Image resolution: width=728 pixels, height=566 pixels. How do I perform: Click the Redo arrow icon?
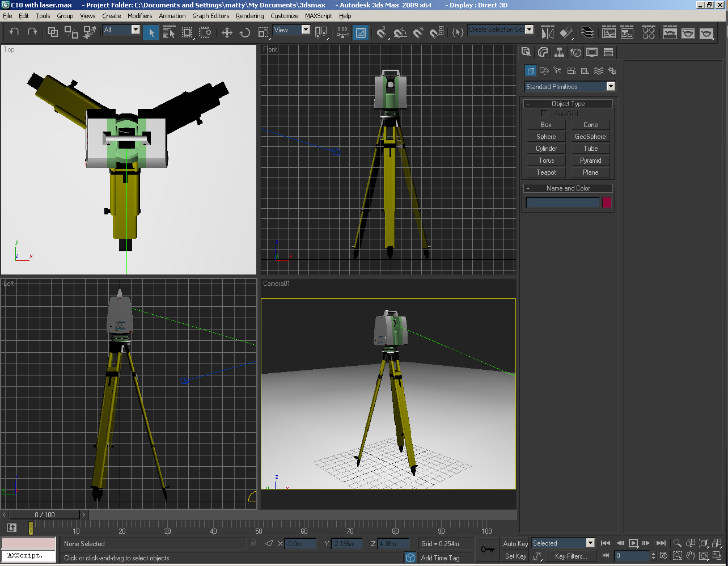pyautogui.click(x=32, y=32)
